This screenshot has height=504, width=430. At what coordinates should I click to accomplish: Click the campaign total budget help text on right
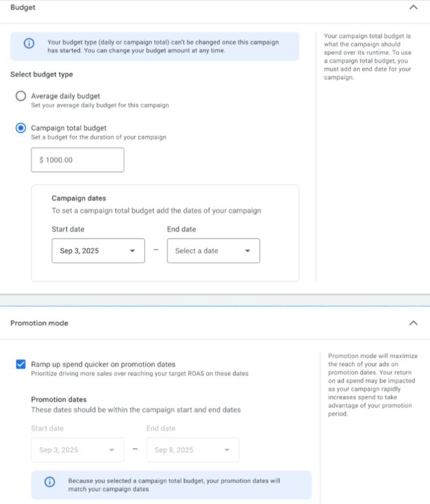pyautogui.click(x=368, y=57)
